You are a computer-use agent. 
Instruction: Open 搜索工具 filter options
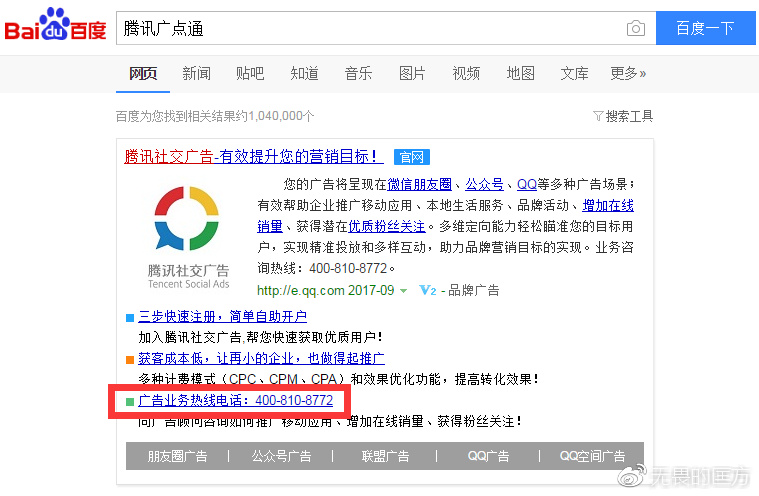click(623, 116)
